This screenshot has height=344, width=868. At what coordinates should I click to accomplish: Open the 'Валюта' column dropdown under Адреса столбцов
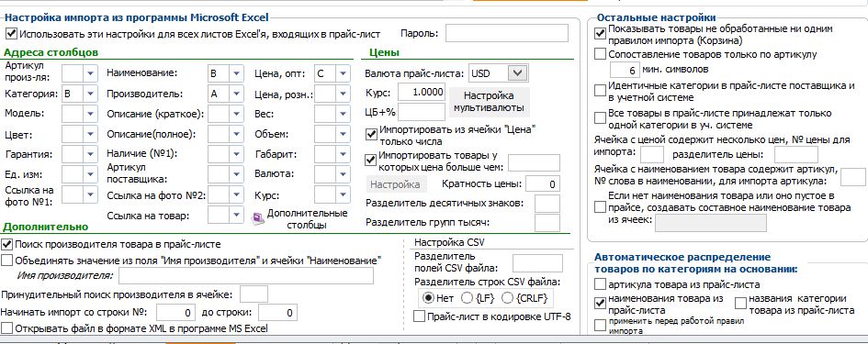tap(343, 174)
